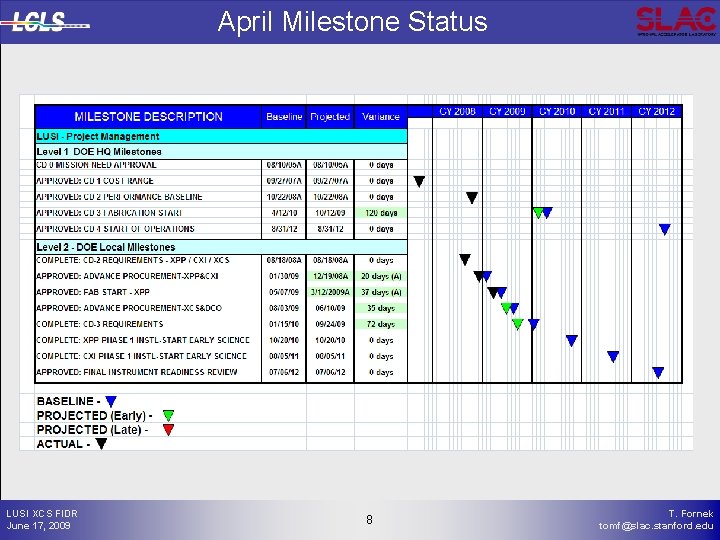This screenshot has width=720, height=540.
Task: Click the blue BASELINE legend triangle
Action: coord(111,401)
